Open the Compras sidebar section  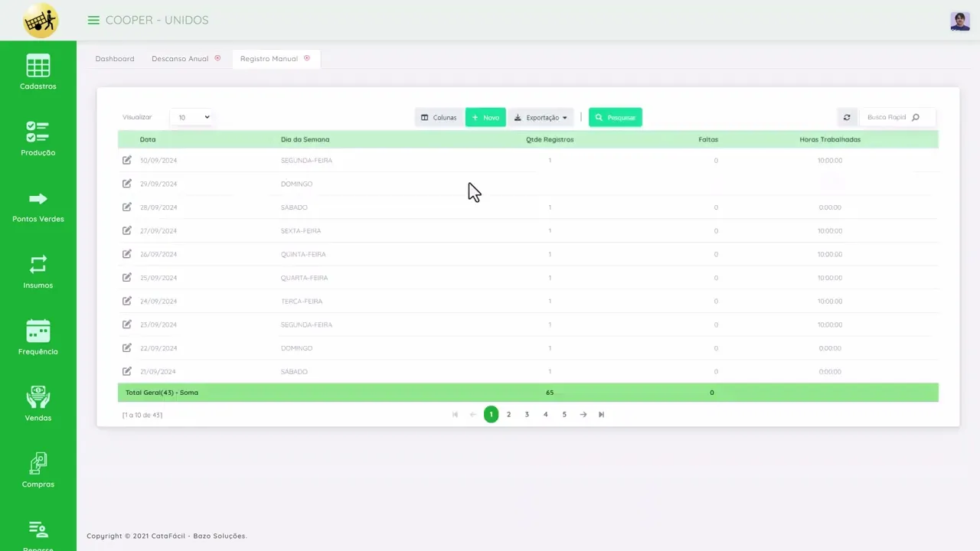point(38,471)
